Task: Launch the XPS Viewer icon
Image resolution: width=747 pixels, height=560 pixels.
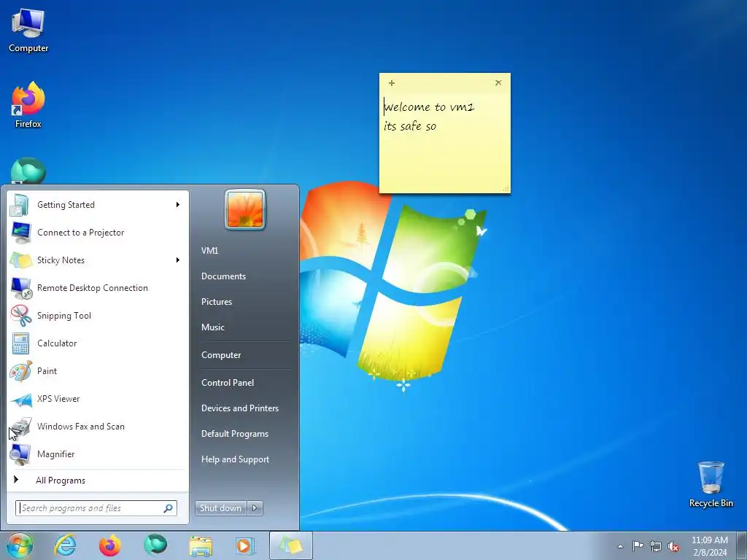Action: click(20, 399)
